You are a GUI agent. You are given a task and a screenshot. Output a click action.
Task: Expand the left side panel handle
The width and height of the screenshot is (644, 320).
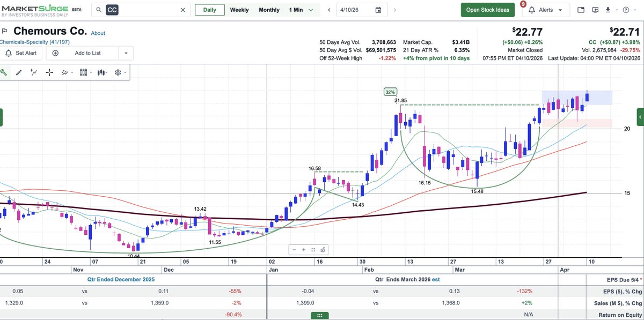(1, 117)
